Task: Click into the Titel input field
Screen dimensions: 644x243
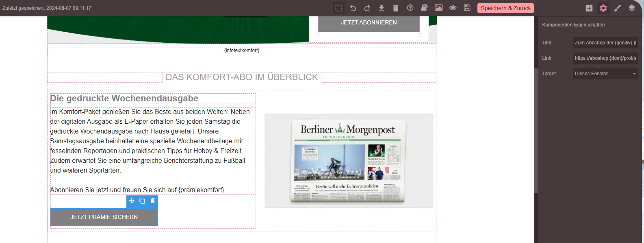Action: pos(605,43)
